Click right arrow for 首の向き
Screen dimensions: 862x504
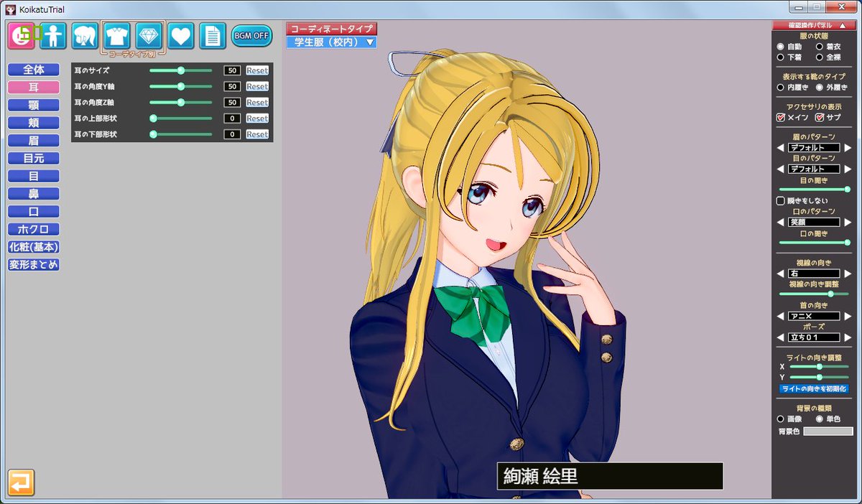click(x=848, y=316)
